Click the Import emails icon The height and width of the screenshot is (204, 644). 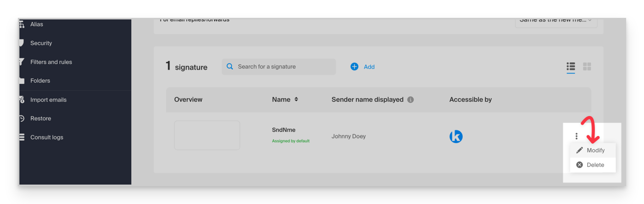click(21, 99)
